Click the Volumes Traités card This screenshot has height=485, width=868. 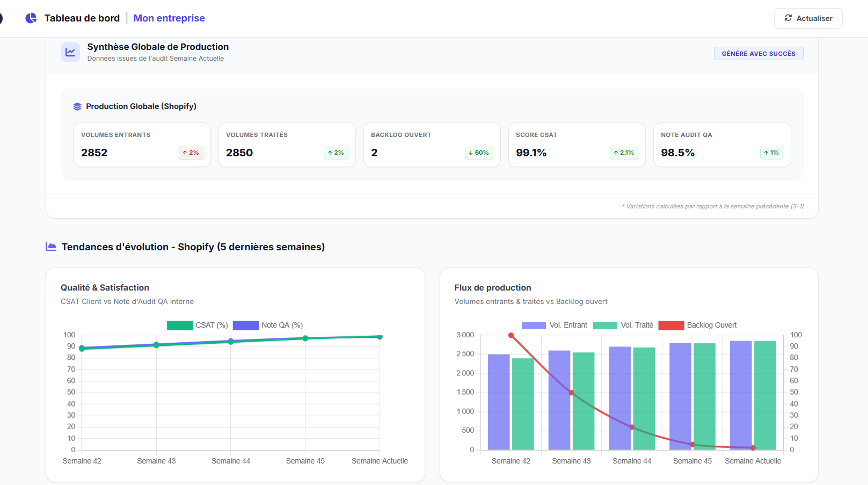[287, 145]
